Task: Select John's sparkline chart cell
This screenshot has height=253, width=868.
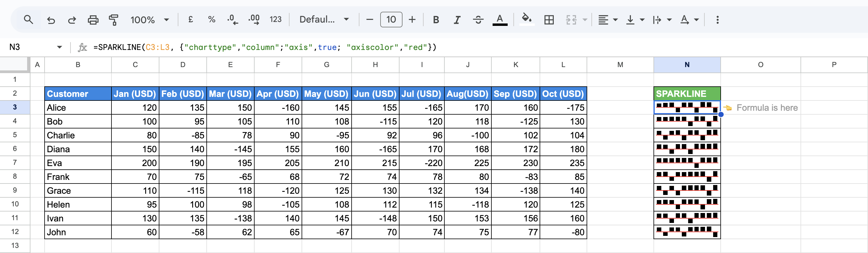Action: (x=687, y=232)
